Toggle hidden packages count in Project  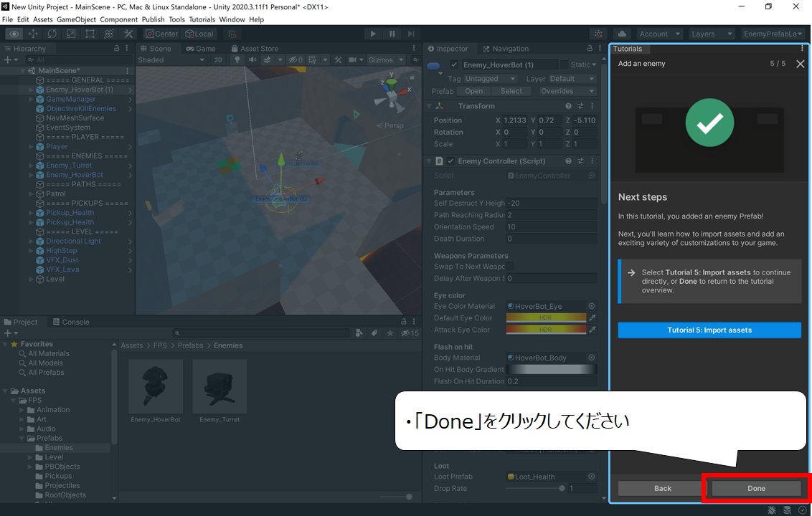coord(410,333)
